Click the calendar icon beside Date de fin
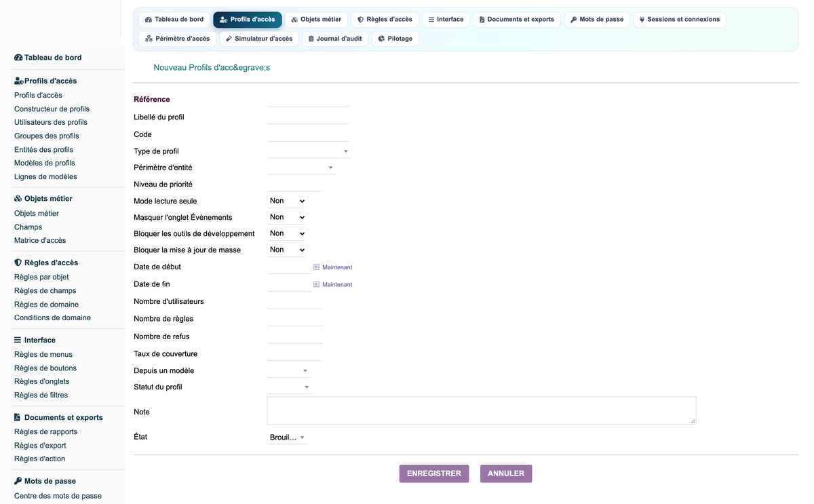 click(316, 285)
